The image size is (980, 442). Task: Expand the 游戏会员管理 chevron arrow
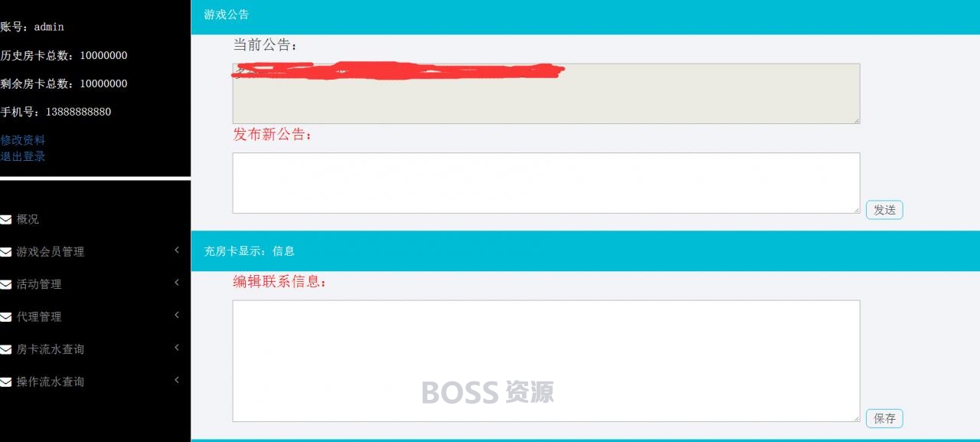click(x=177, y=250)
